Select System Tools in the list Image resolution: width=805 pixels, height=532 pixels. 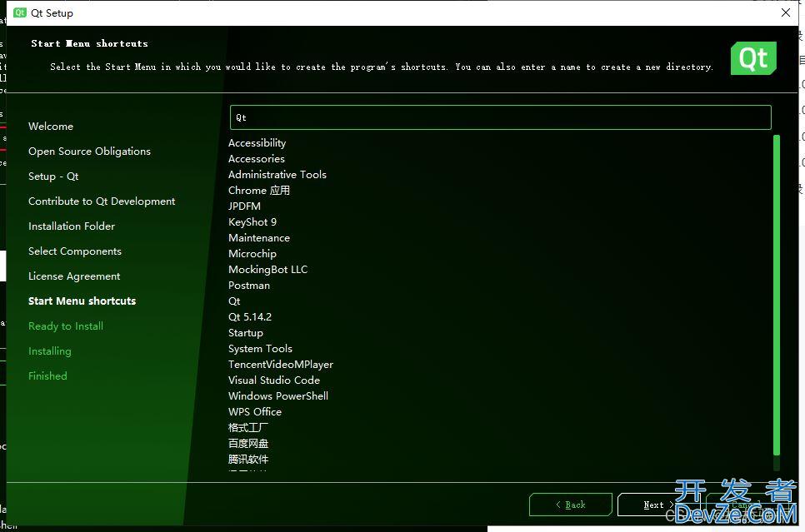(260, 349)
